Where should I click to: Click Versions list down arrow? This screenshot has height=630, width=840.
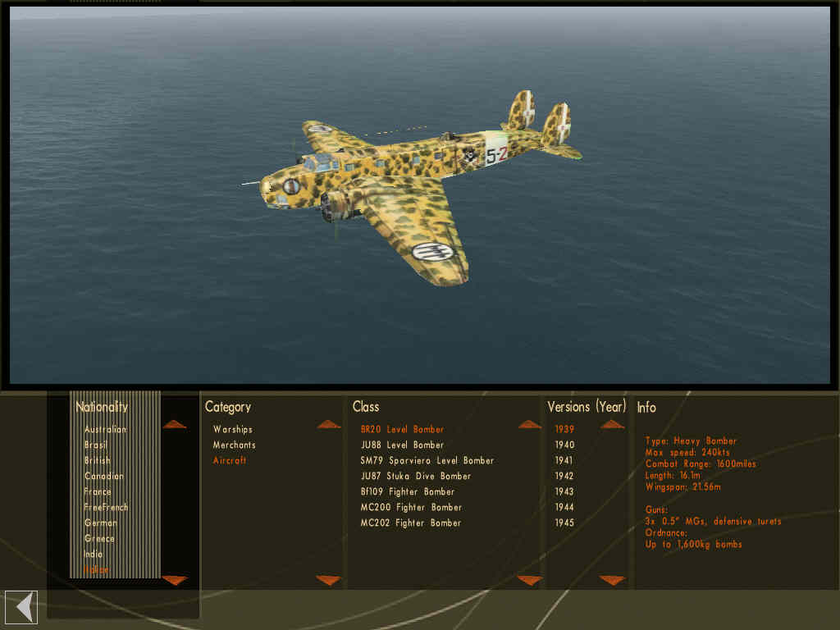coord(612,580)
